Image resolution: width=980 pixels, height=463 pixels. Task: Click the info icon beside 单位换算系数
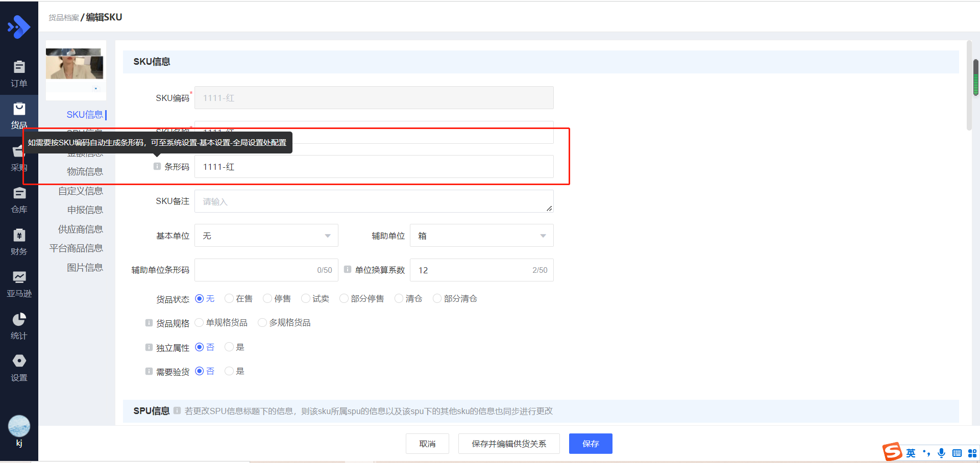pos(348,269)
